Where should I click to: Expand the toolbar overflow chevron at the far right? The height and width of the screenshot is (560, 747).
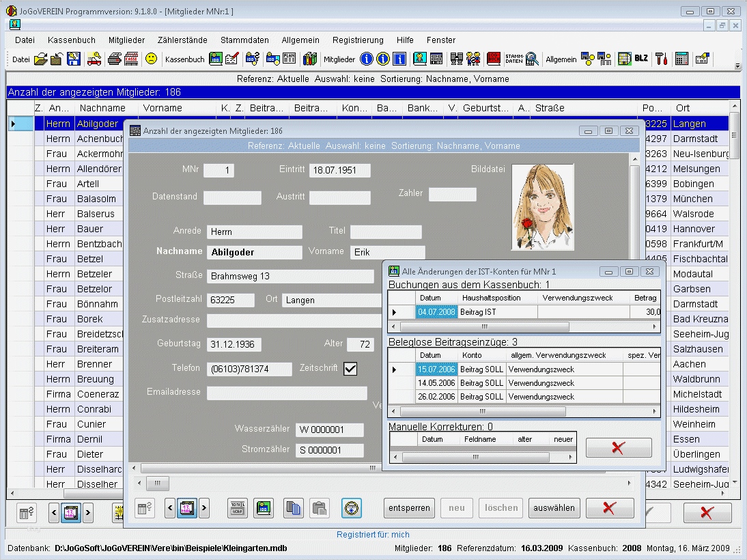tap(737, 66)
